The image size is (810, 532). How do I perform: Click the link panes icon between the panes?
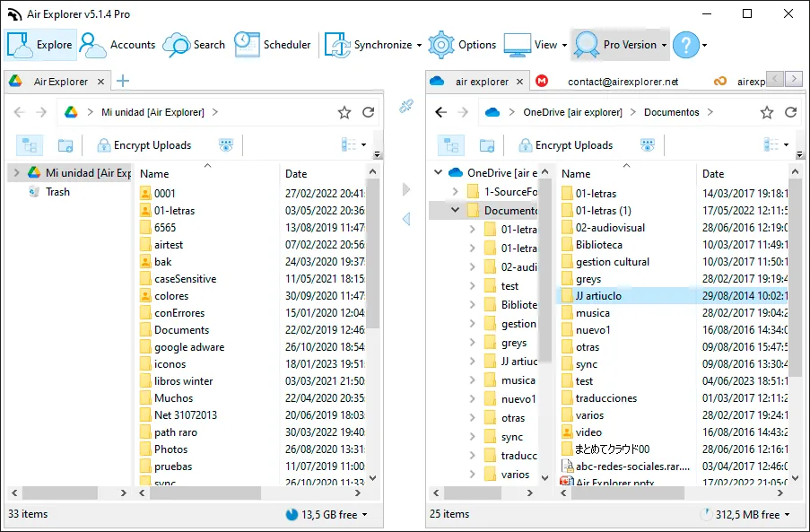point(406,106)
